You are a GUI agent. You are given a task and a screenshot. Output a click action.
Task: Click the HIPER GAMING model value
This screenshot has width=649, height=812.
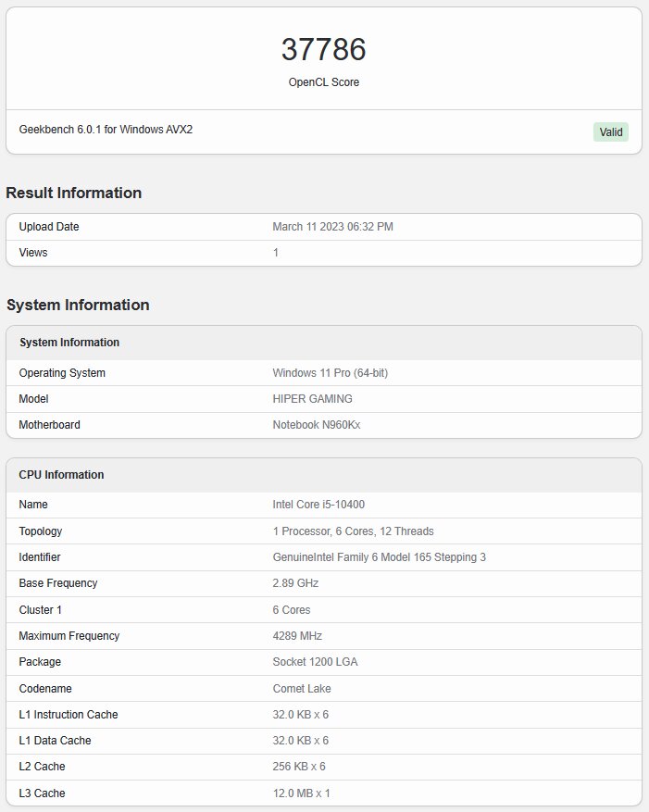[312, 399]
